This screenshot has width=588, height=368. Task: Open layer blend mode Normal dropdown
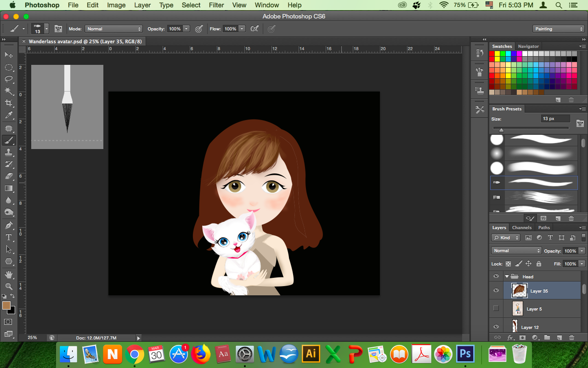[517, 251]
